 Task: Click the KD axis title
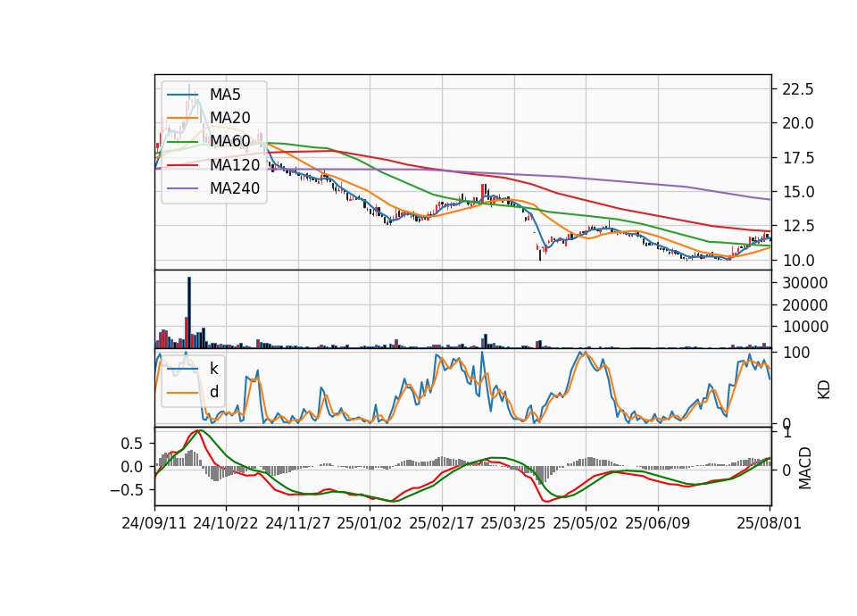click(x=824, y=389)
